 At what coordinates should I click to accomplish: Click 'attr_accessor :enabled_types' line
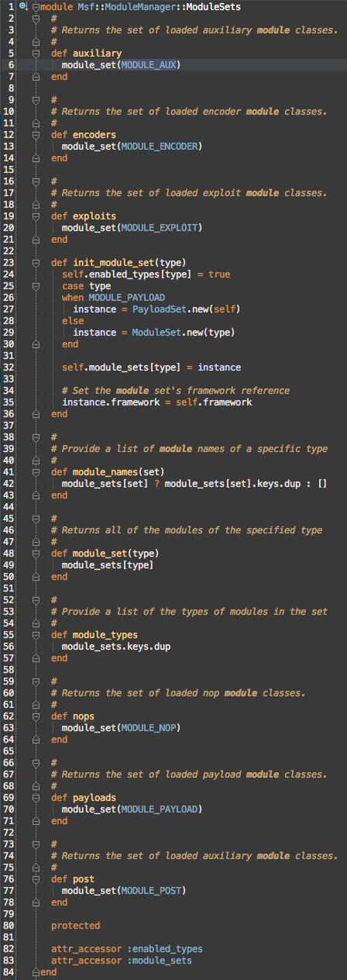127,949
